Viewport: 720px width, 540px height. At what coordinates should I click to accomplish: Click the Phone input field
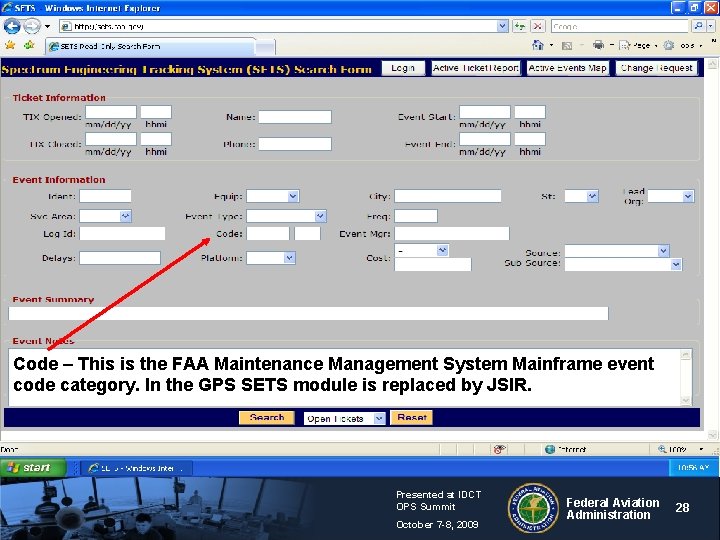[295, 144]
